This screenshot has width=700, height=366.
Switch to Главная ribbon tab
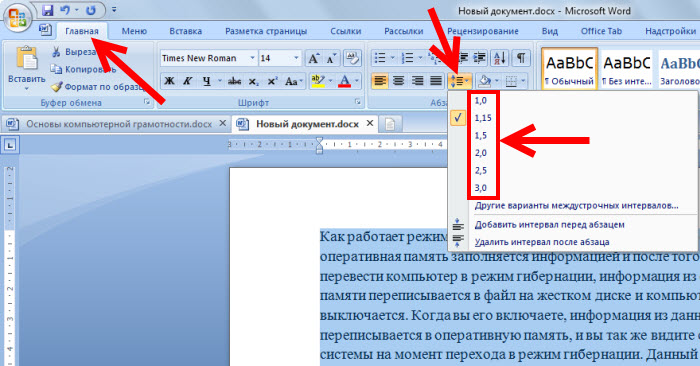pyautogui.click(x=82, y=31)
